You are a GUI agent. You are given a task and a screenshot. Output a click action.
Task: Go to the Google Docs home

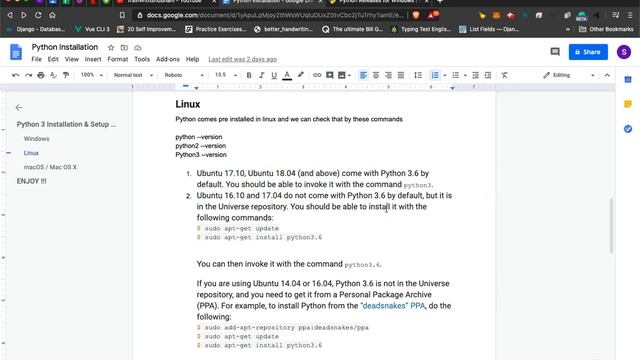16,52
